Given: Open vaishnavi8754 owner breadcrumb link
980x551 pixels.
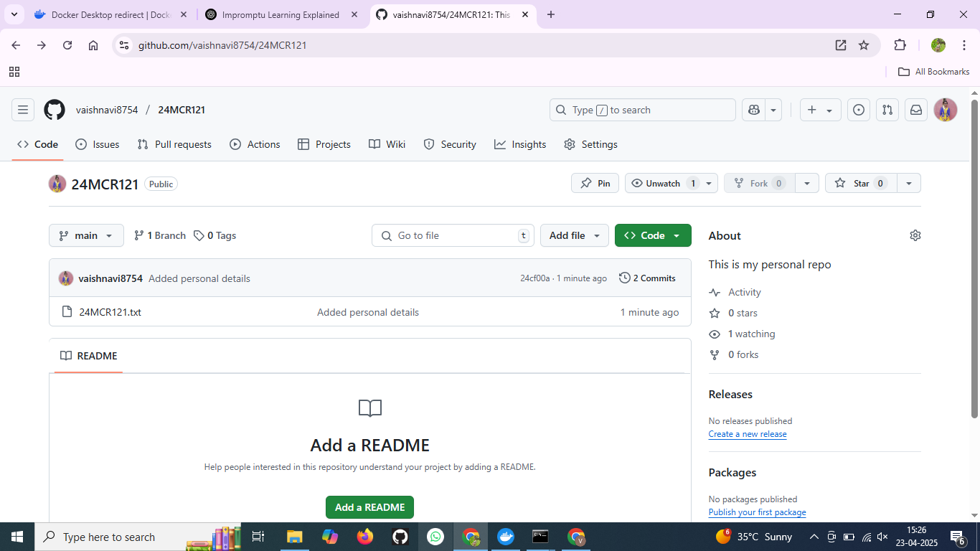Looking at the screenshot, I should tap(107, 110).
